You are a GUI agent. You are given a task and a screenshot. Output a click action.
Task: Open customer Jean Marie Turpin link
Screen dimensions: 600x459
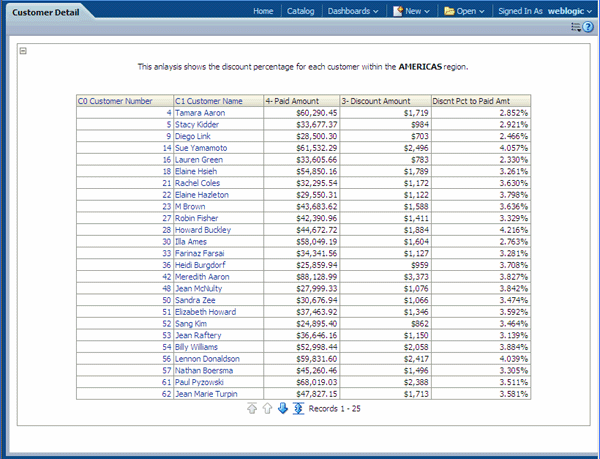tap(206, 394)
